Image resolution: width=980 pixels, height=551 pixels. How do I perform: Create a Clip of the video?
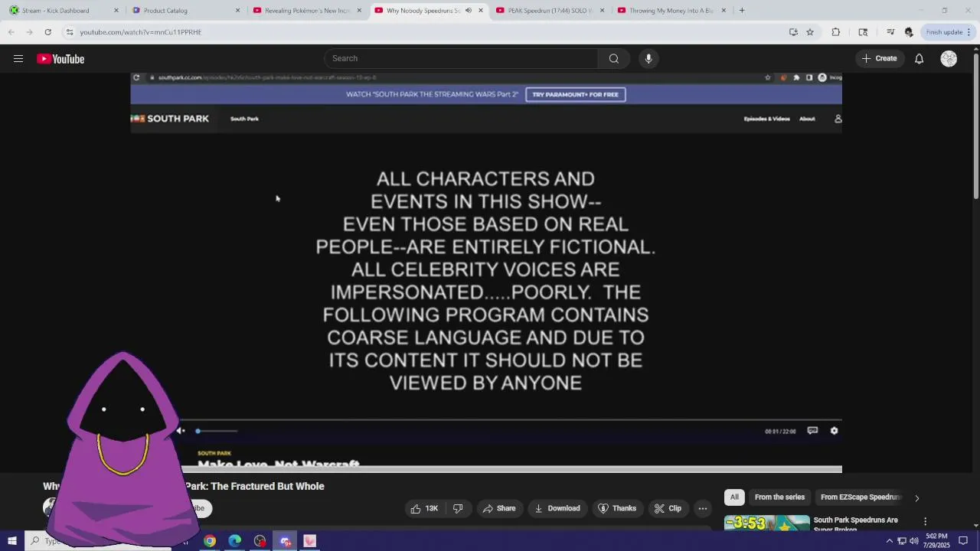pos(668,508)
